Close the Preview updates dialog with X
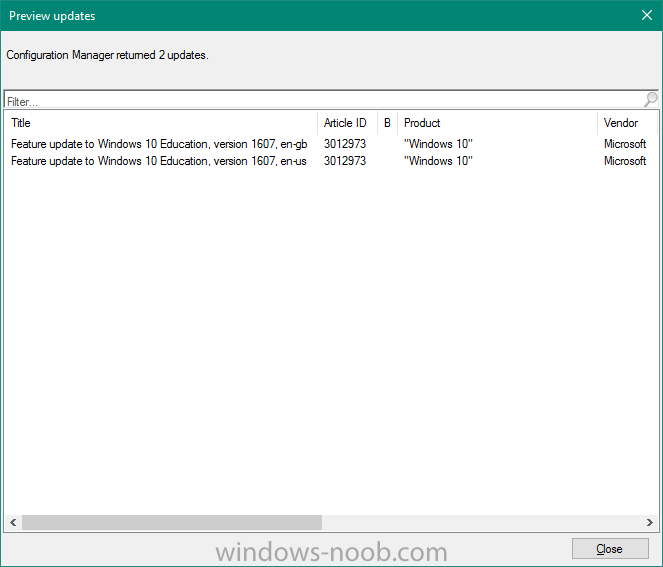This screenshot has width=663, height=567. [x=646, y=16]
